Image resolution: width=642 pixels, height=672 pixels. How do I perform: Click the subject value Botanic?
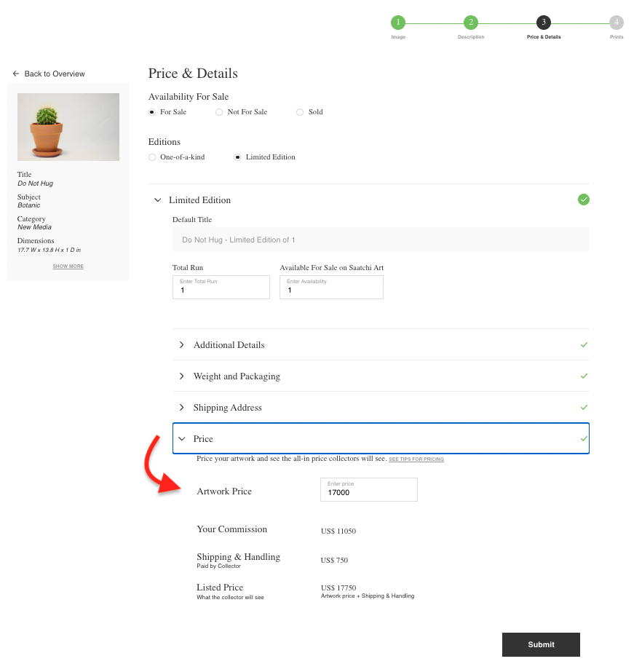click(28, 205)
